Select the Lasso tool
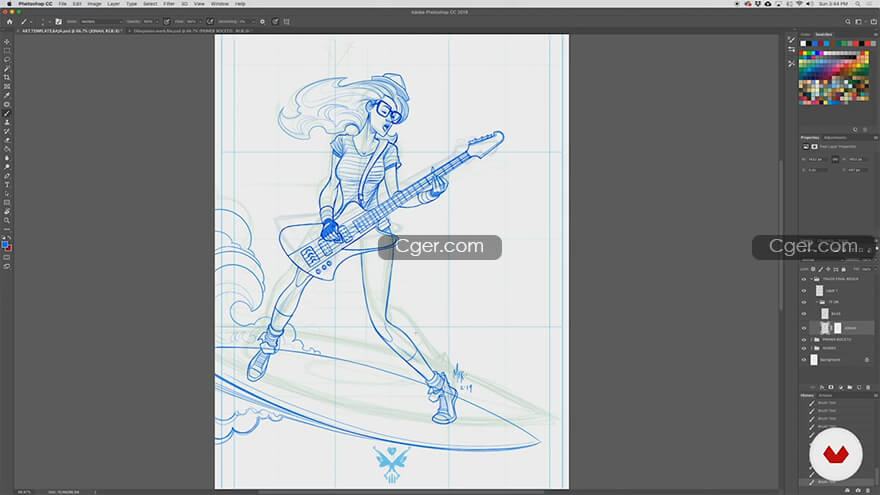This screenshot has height=495, width=880. click(x=7, y=59)
